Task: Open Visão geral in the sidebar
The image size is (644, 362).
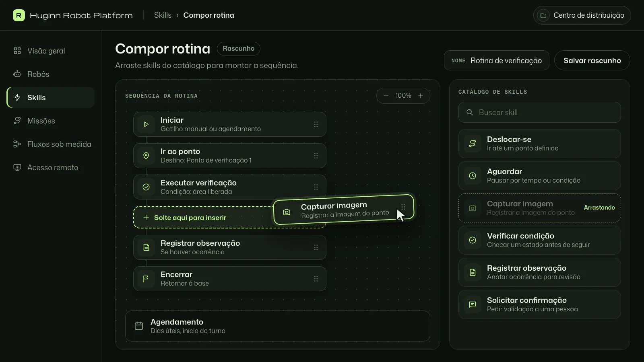Action: 51,51
